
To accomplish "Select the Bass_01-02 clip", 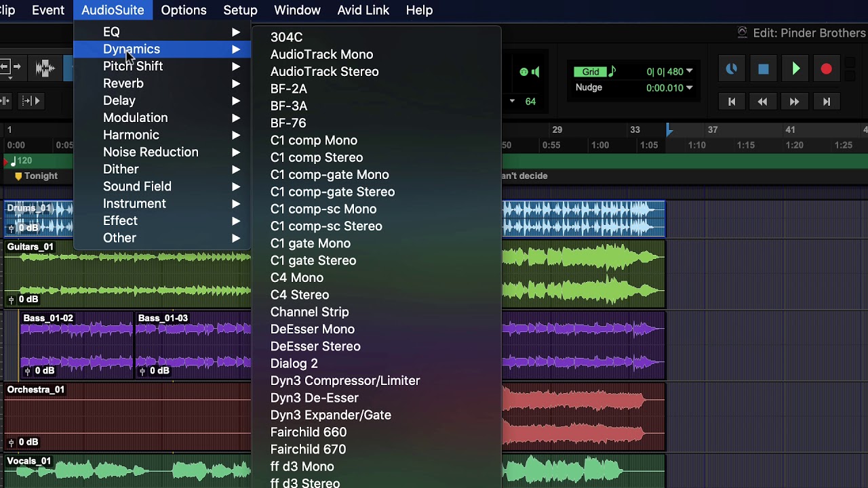I will [x=76, y=344].
